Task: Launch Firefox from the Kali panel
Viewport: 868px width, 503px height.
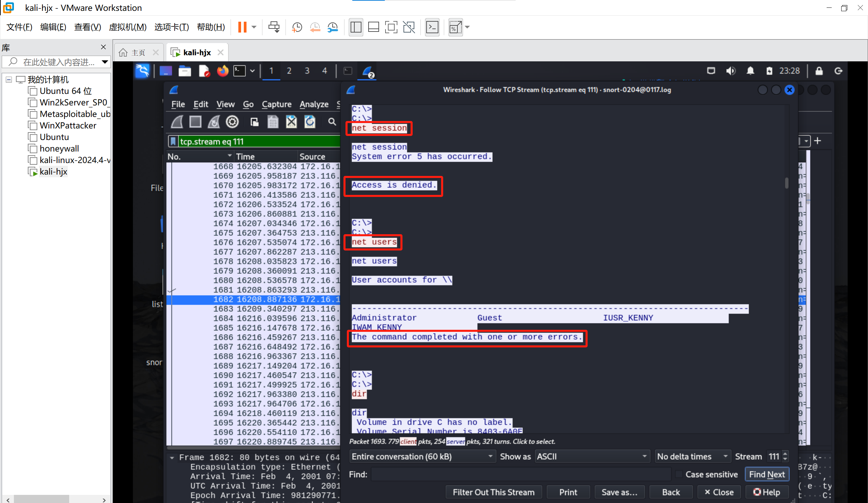Action: pos(222,71)
